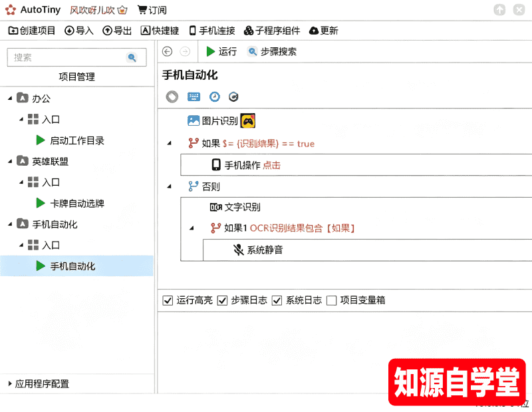Screen dimensions: 532x412
Task: Select the 手机操作 点击 step
Action: pos(356,164)
